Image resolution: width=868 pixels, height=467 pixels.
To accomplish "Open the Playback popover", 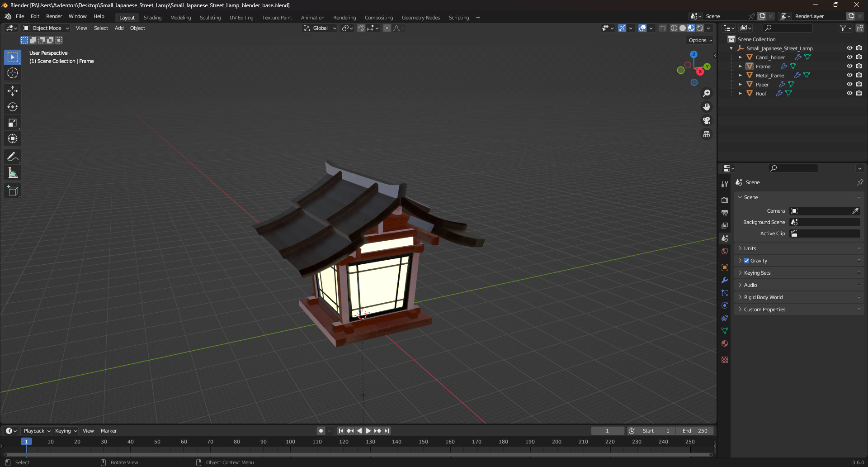I will pyautogui.click(x=37, y=431).
